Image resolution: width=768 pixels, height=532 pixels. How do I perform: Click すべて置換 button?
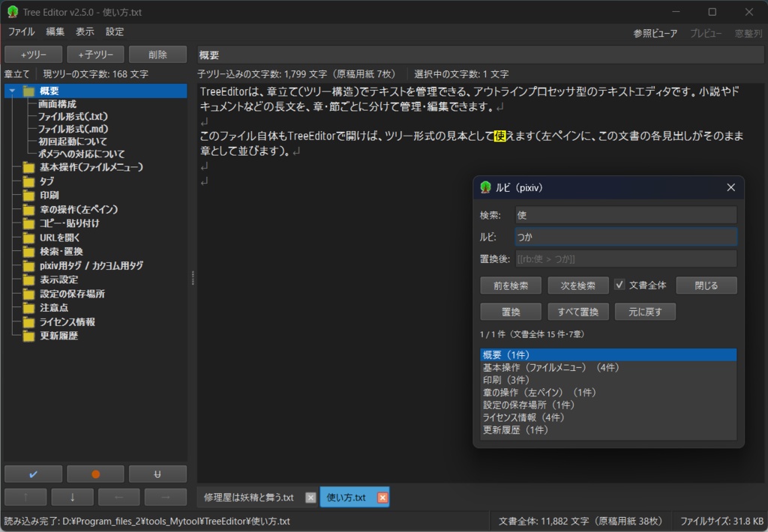[x=578, y=312]
